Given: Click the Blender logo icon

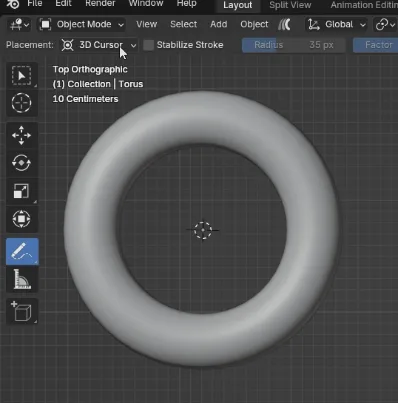Looking at the screenshot, I should tap(13, 4).
